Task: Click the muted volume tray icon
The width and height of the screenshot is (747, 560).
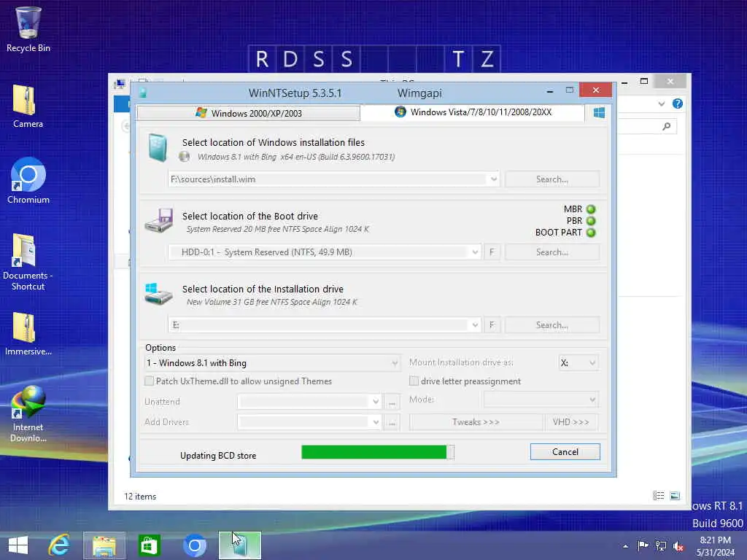Action: pyautogui.click(x=678, y=546)
